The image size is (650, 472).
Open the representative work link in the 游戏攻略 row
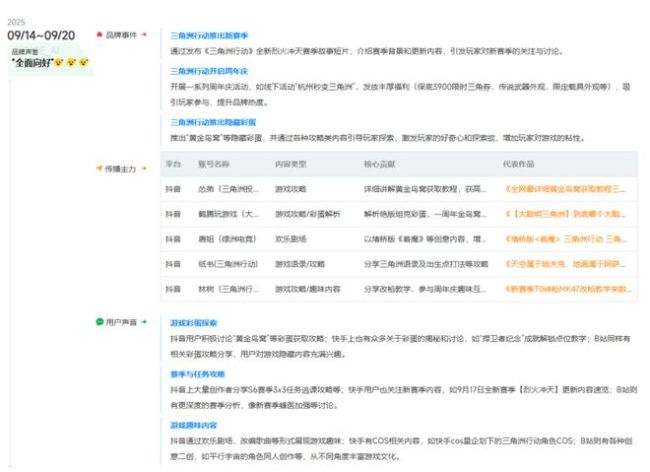[x=565, y=189]
